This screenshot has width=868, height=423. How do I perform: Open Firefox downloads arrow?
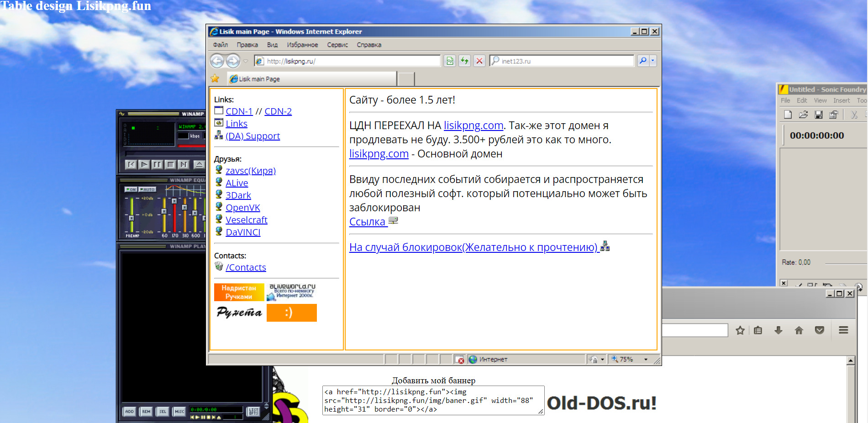point(779,330)
